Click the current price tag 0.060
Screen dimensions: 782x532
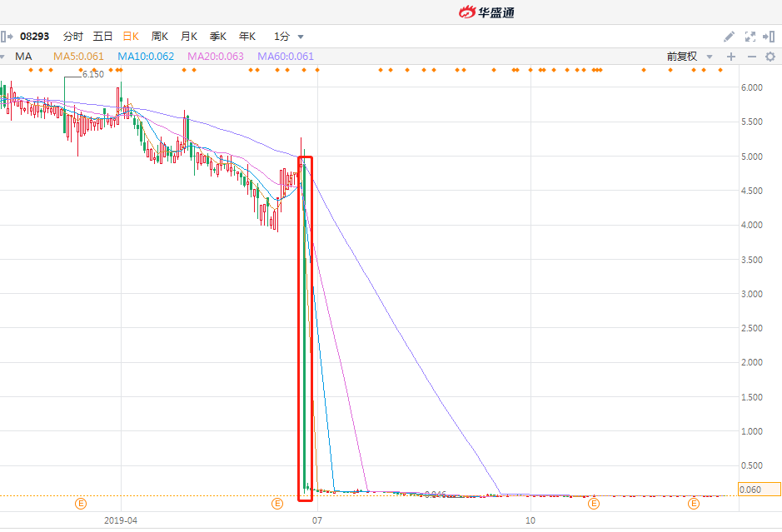(x=759, y=490)
